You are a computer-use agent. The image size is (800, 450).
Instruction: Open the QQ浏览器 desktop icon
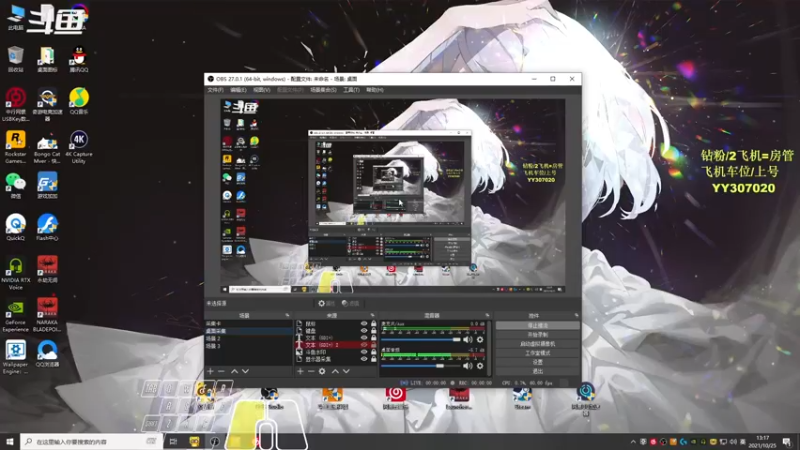[x=47, y=354]
